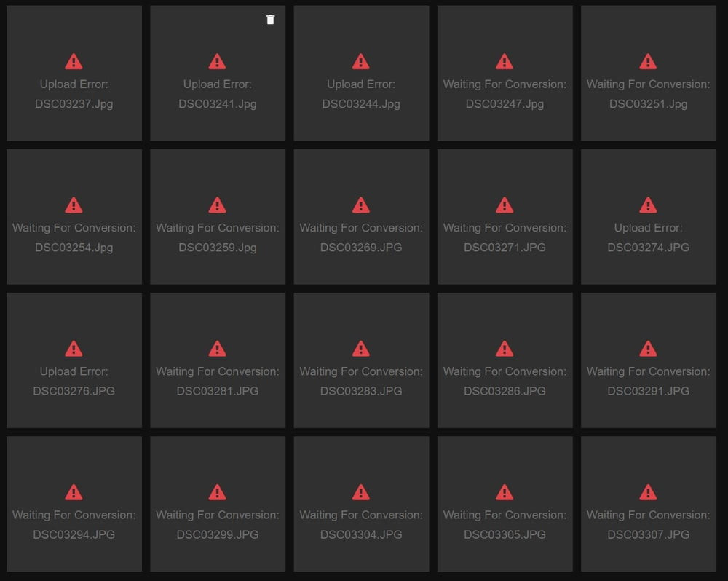
Task: Select the DSC03281.JPG thumbnail tile
Action: [217, 360]
